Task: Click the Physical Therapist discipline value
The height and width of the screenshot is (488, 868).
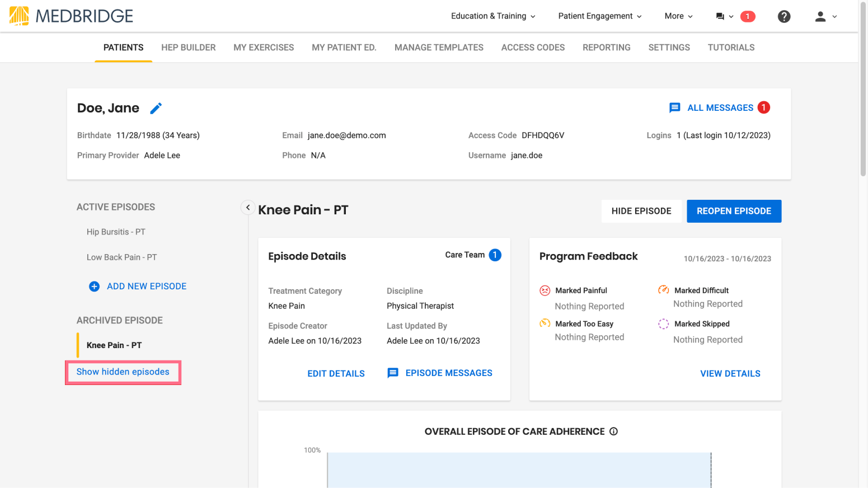Action: [x=420, y=306]
